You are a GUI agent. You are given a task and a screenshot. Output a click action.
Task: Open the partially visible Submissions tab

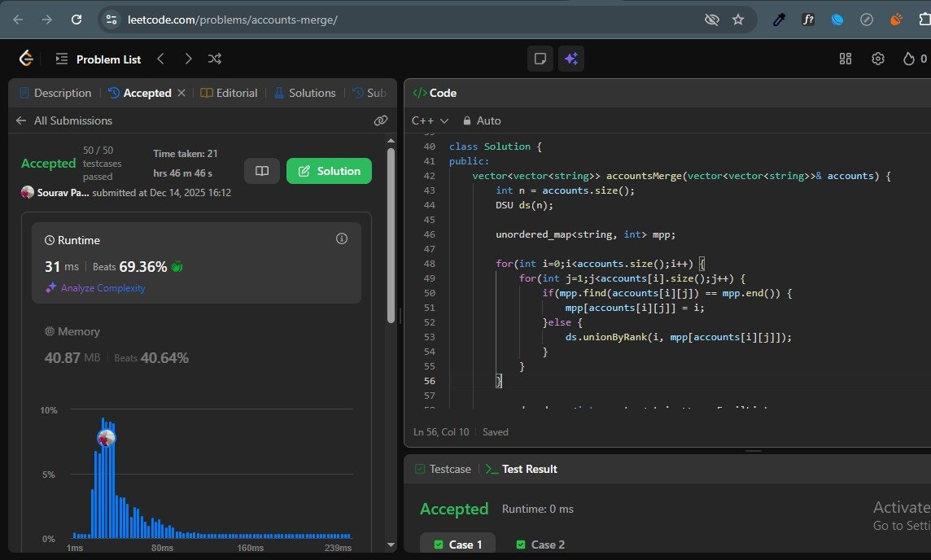(369, 93)
